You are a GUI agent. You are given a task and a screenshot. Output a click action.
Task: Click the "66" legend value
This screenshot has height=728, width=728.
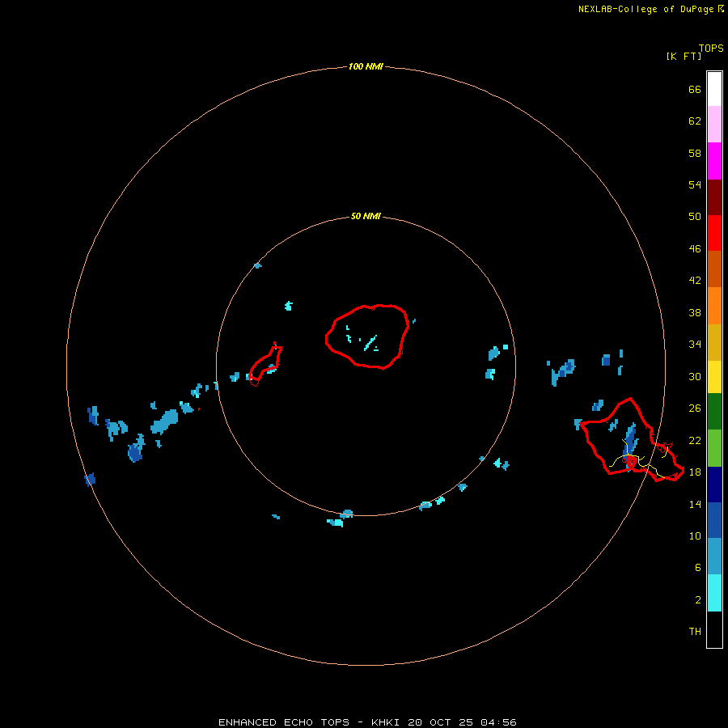click(x=695, y=89)
